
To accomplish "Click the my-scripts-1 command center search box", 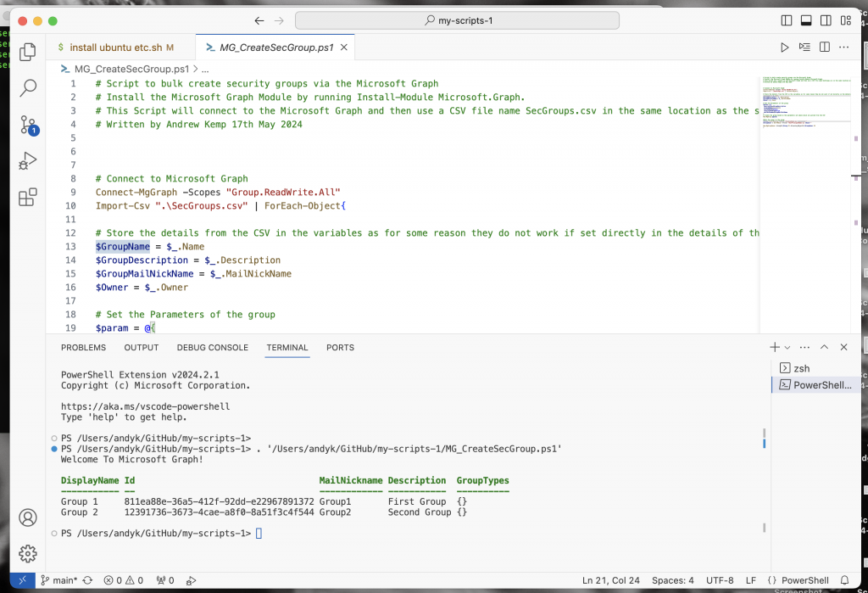I will [457, 20].
